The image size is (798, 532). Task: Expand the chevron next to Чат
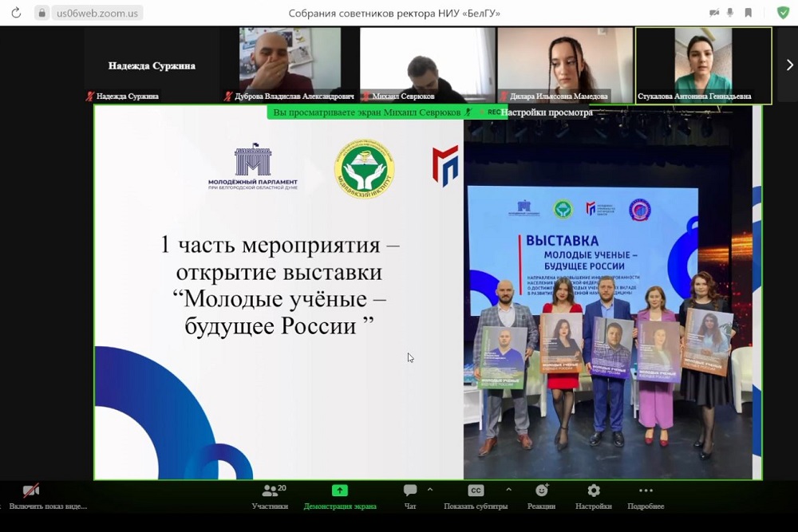tap(430, 489)
